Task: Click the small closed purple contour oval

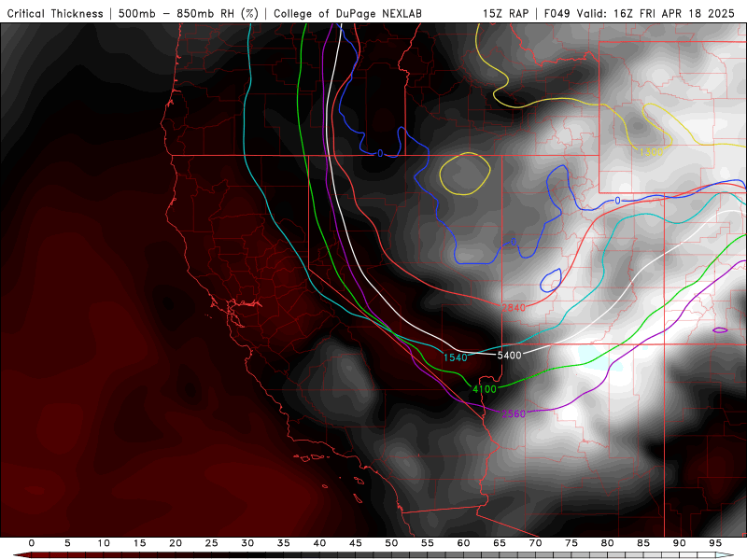Action: pyautogui.click(x=720, y=330)
